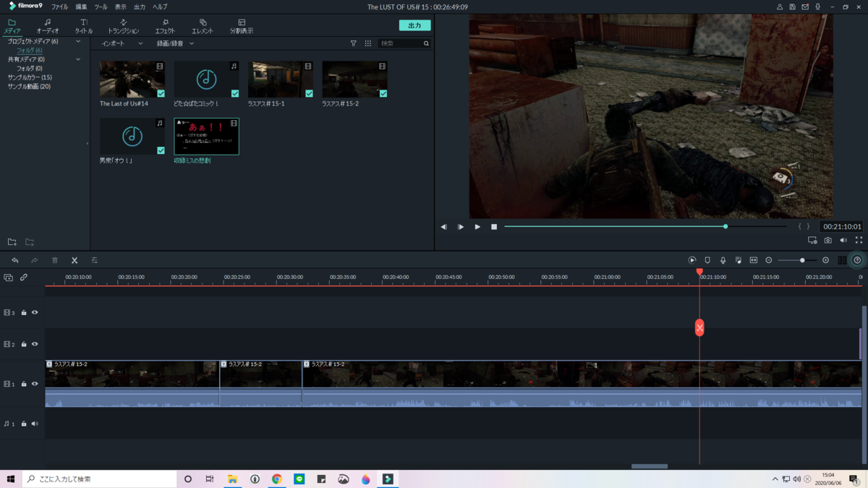
Task: Lock audio track 1
Action: point(24,424)
